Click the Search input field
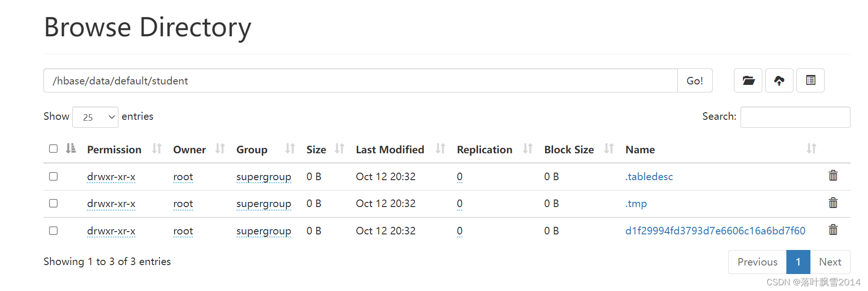Viewport: 868px width, 291px height. 795,117
